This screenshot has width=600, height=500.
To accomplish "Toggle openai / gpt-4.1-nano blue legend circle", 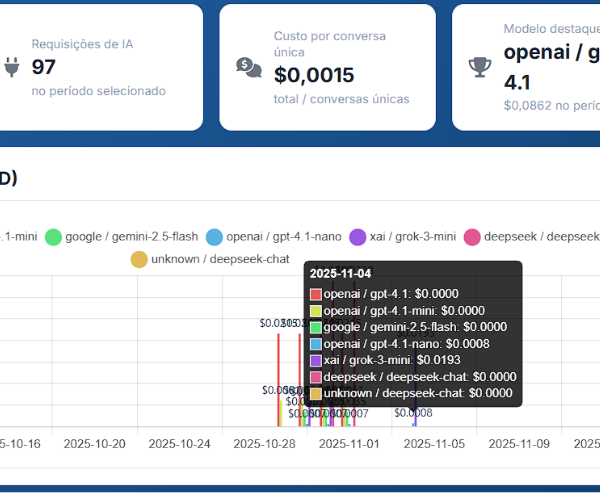I will tap(214, 237).
